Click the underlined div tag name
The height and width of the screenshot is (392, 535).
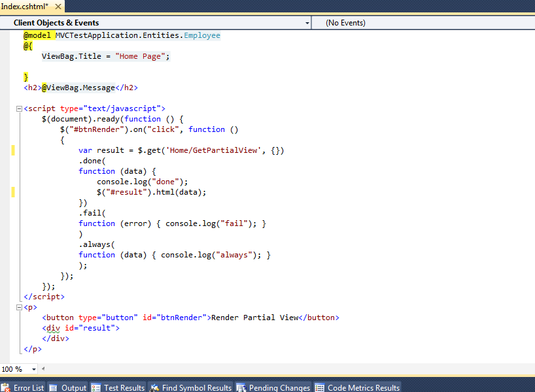coord(53,328)
